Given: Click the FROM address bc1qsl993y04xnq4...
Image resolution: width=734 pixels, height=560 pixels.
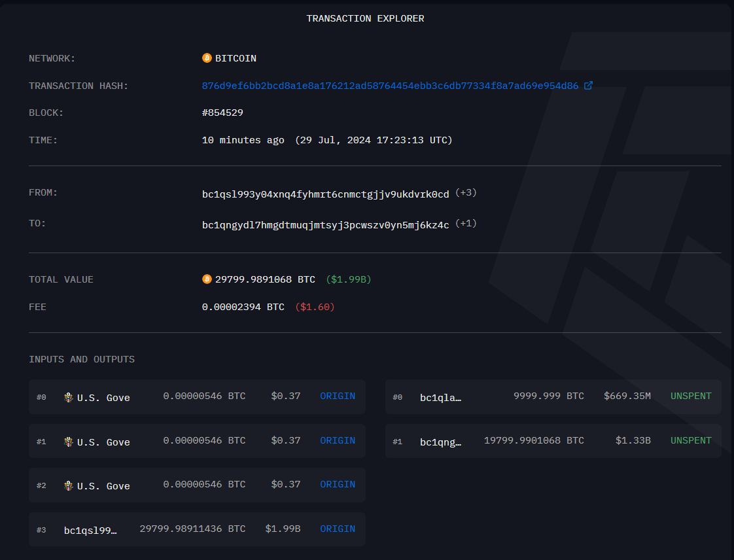Looking at the screenshot, I should (325, 194).
